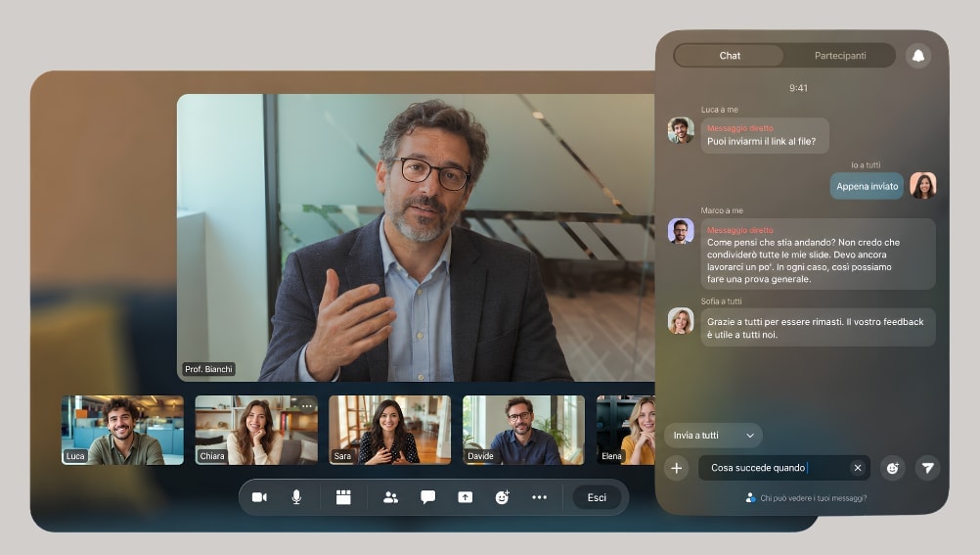This screenshot has width=980, height=555.
Task: Click the person icon beside privacy link
Action: pyautogui.click(x=750, y=498)
